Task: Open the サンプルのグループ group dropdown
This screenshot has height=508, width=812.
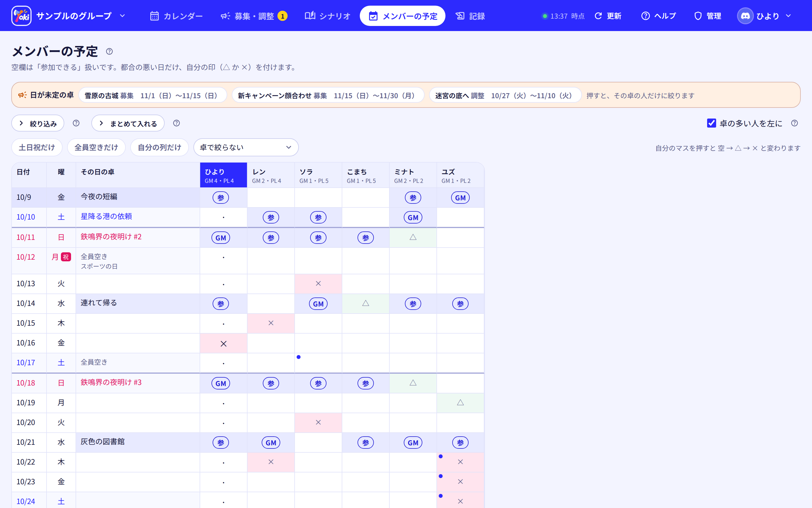Action: tap(81, 16)
